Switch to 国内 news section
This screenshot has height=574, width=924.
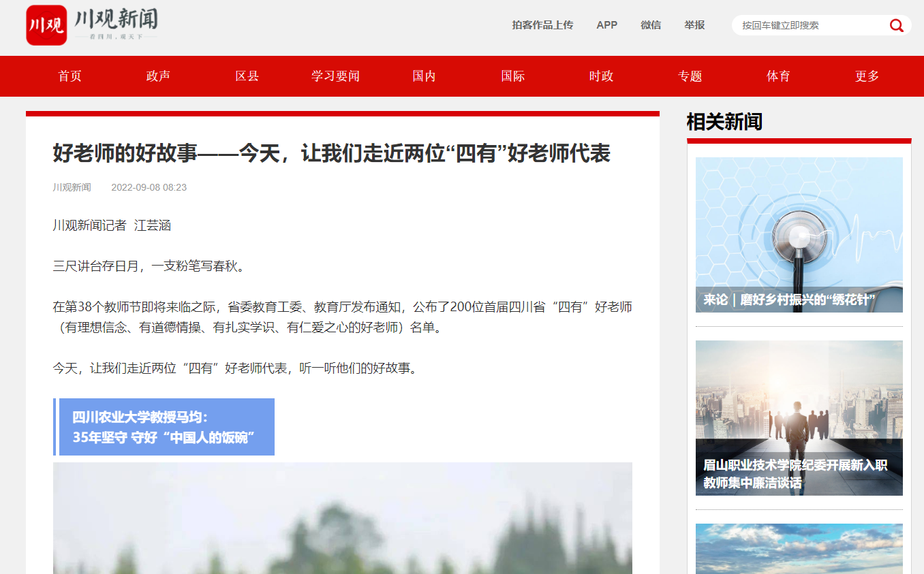pos(424,76)
